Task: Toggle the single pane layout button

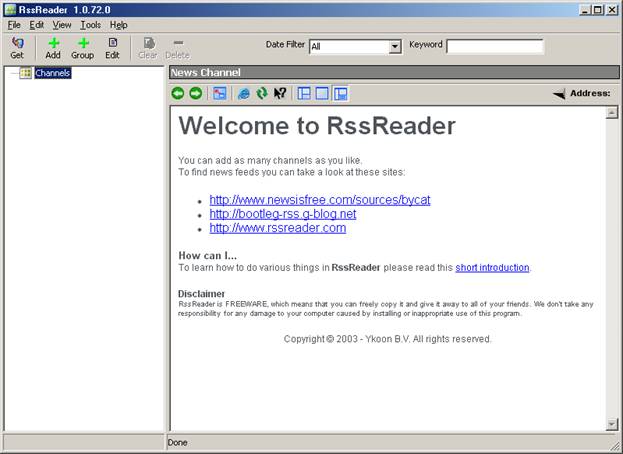Action: (322, 93)
